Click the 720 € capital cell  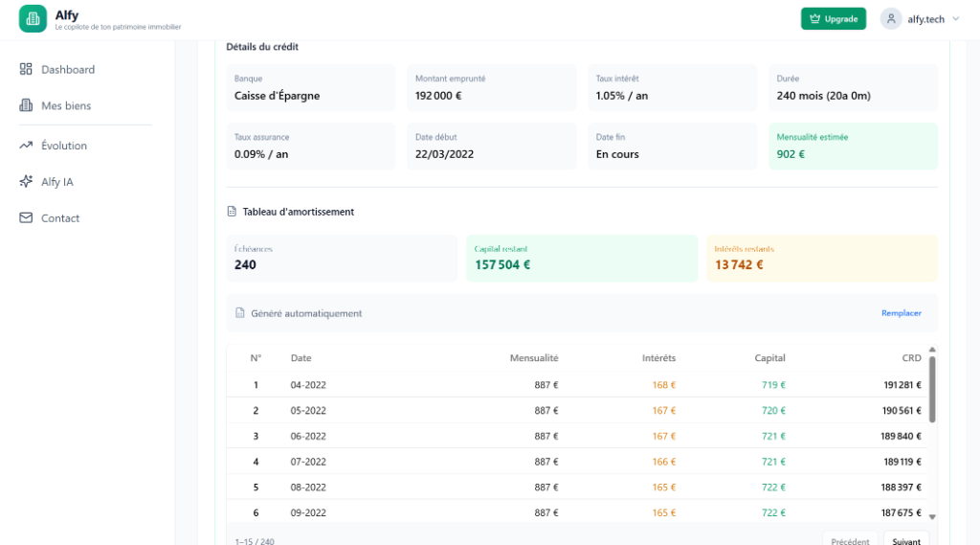point(773,411)
